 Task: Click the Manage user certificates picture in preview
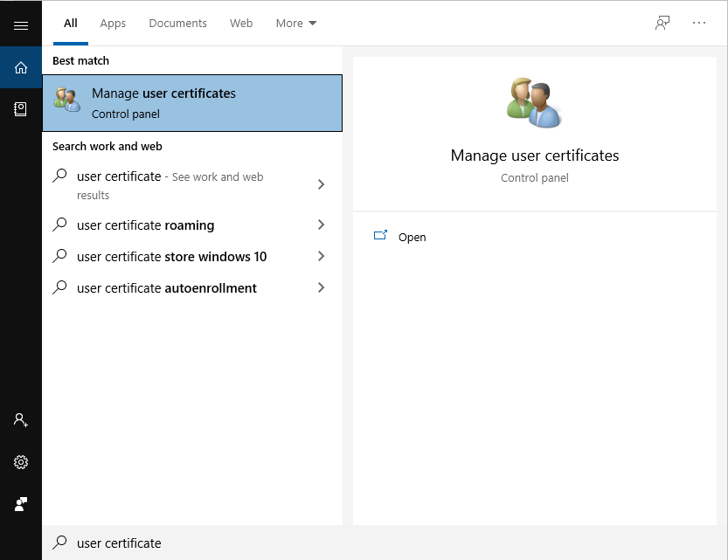[534, 102]
